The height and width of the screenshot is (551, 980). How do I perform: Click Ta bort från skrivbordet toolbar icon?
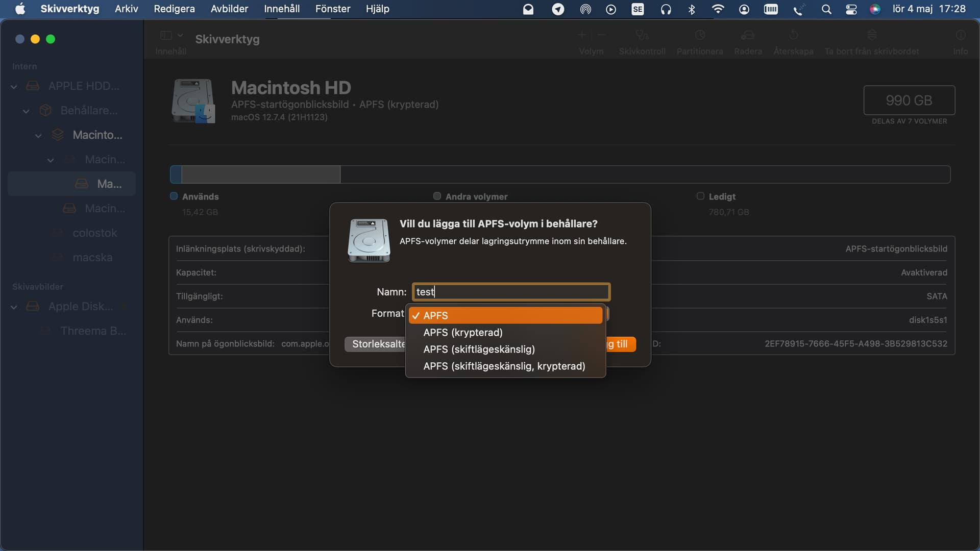point(872,35)
